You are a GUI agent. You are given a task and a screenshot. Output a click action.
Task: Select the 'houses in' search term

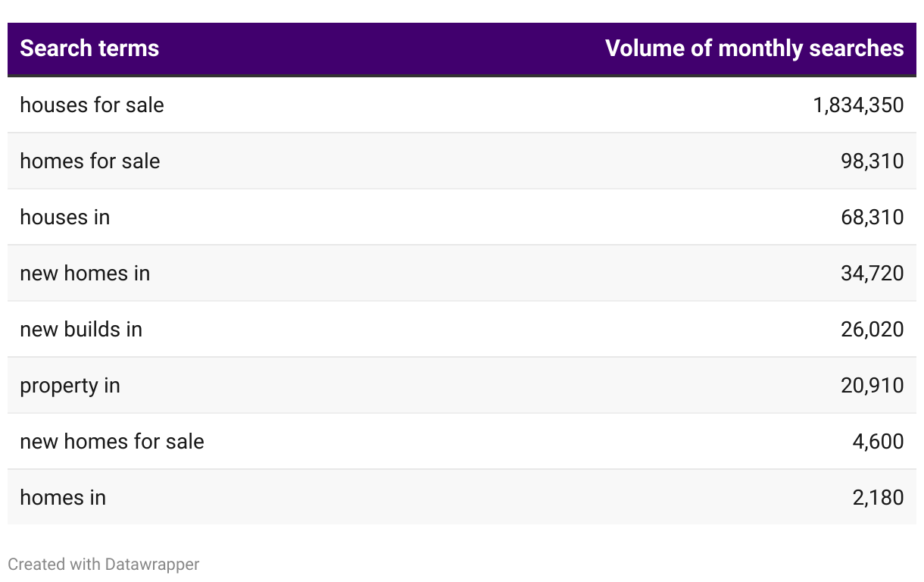(x=65, y=217)
